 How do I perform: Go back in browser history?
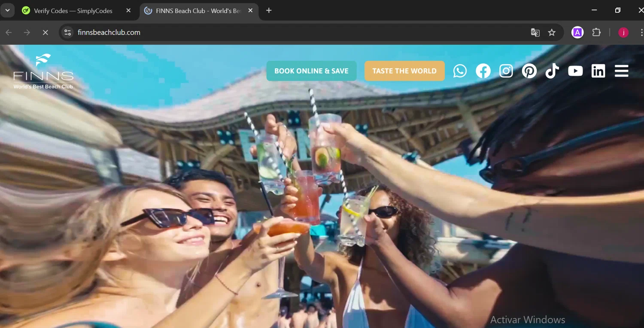(9, 33)
